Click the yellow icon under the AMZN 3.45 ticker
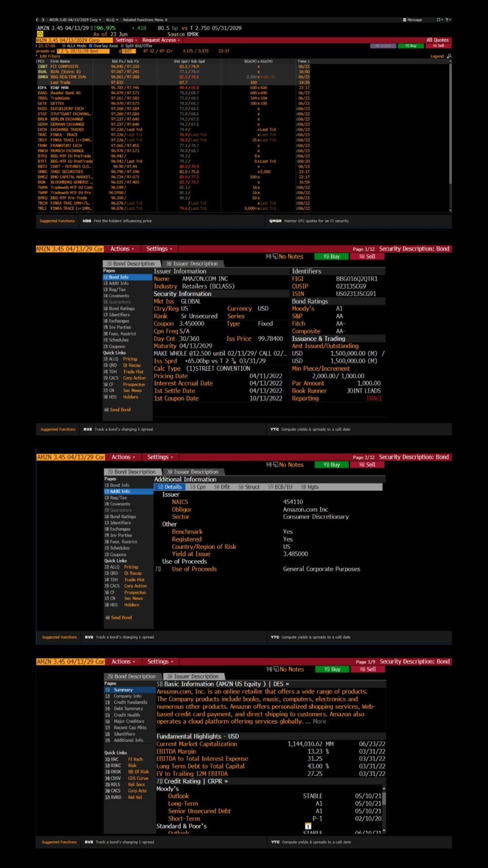Image resolution: width=488 pixels, height=868 pixels. point(40,34)
